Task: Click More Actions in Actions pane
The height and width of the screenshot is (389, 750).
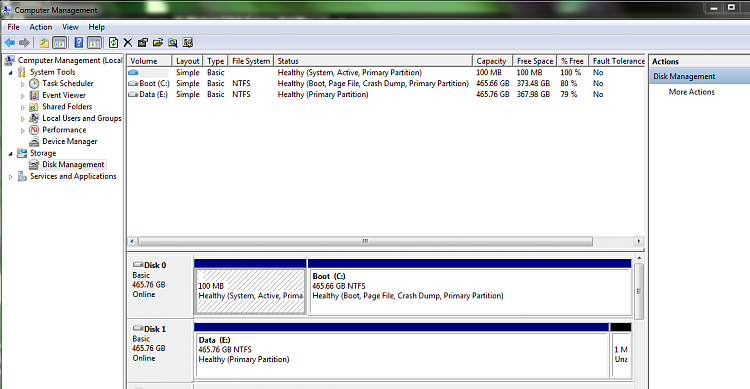Action: (692, 92)
